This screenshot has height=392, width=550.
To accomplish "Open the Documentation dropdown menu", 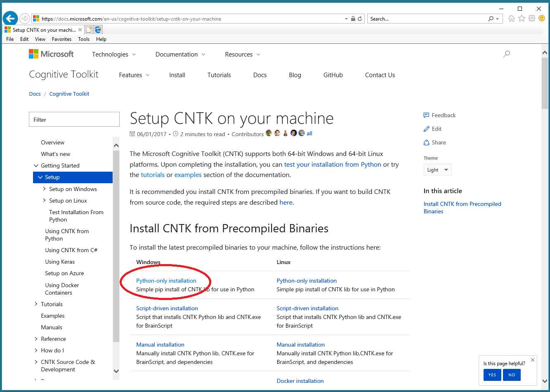I will [x=180, y=54].
